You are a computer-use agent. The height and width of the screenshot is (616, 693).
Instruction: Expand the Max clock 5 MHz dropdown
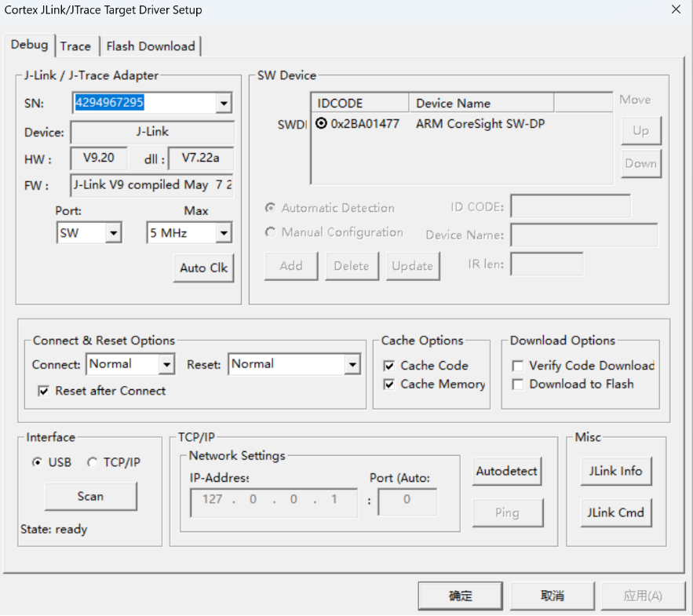point(224,233)
